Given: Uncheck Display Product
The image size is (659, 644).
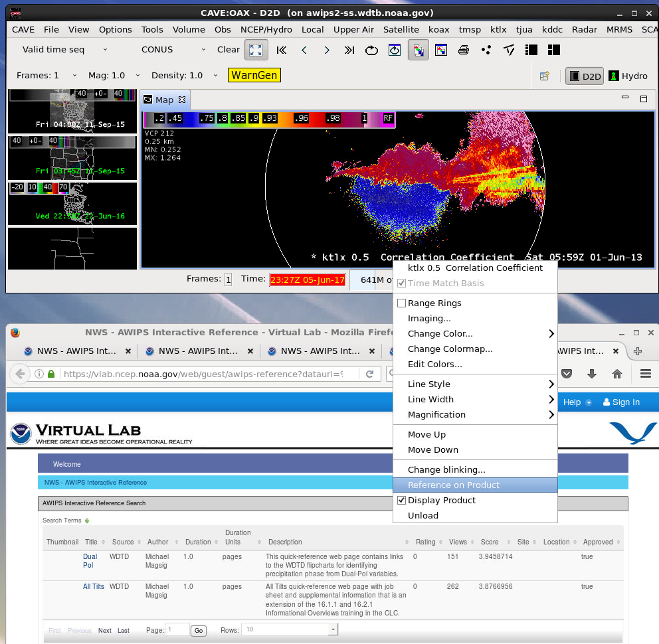Looking at the screenshot, I should coord(401,500).
